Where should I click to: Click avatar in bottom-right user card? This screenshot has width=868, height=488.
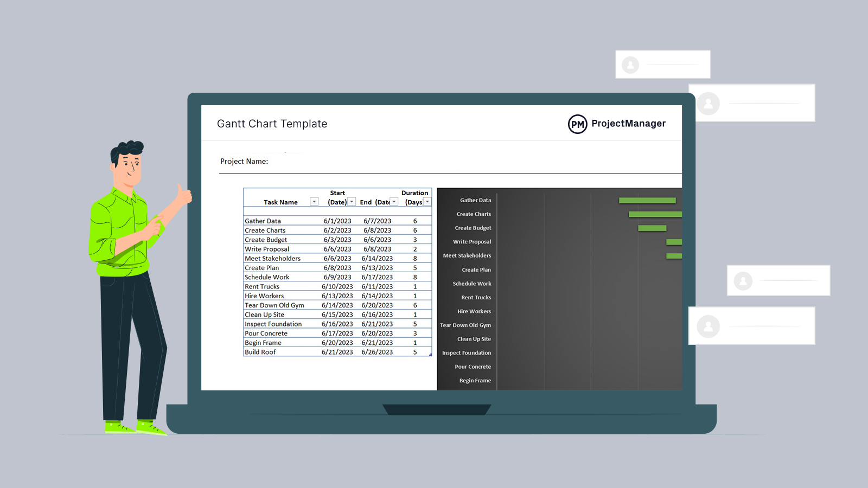(x=708, y=326)
